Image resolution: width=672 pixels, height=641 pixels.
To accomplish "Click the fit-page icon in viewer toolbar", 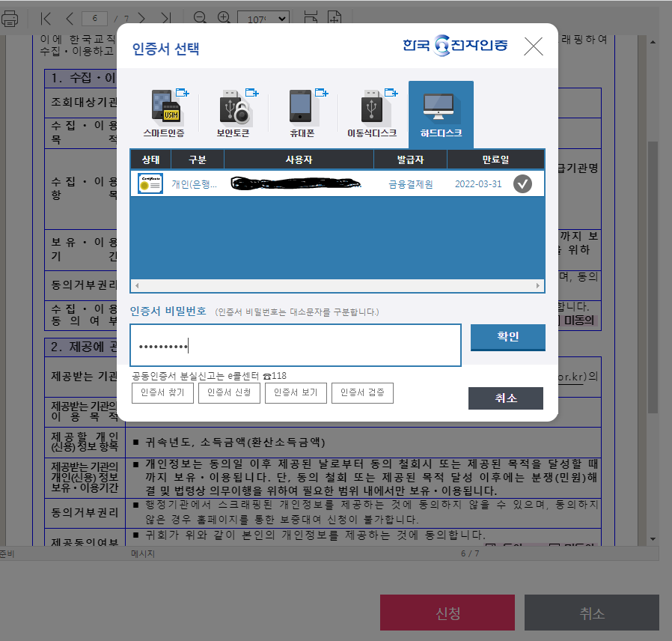I will [x=335, y=18].
